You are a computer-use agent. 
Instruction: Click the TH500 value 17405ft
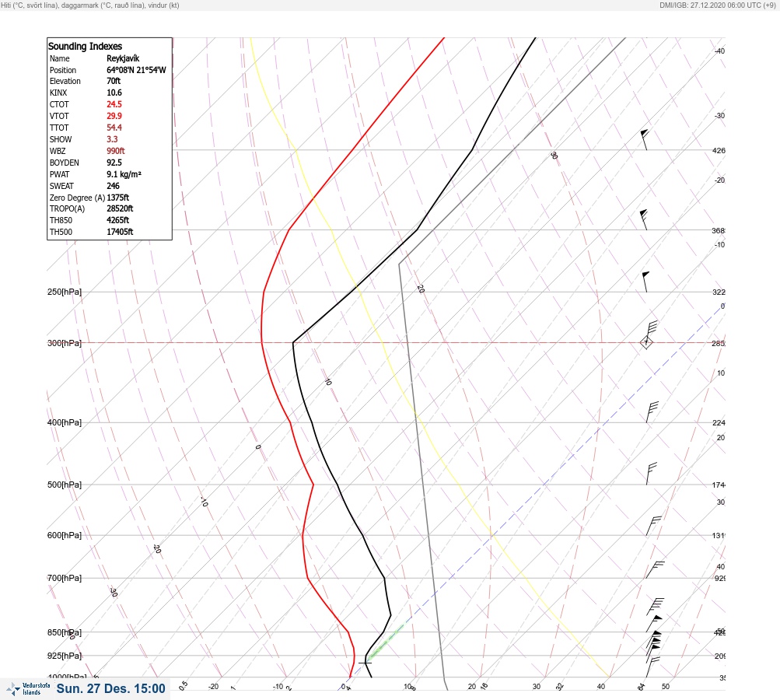tap(120, 232)
